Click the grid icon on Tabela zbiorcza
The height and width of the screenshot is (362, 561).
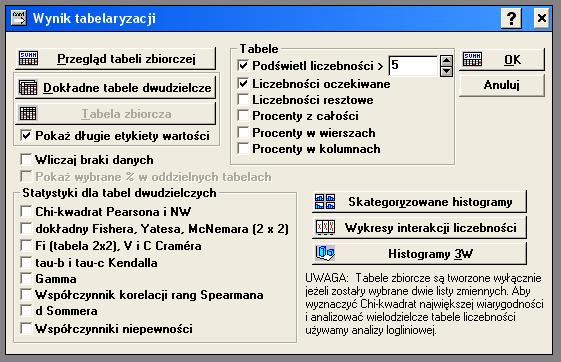tap(28, 114)
